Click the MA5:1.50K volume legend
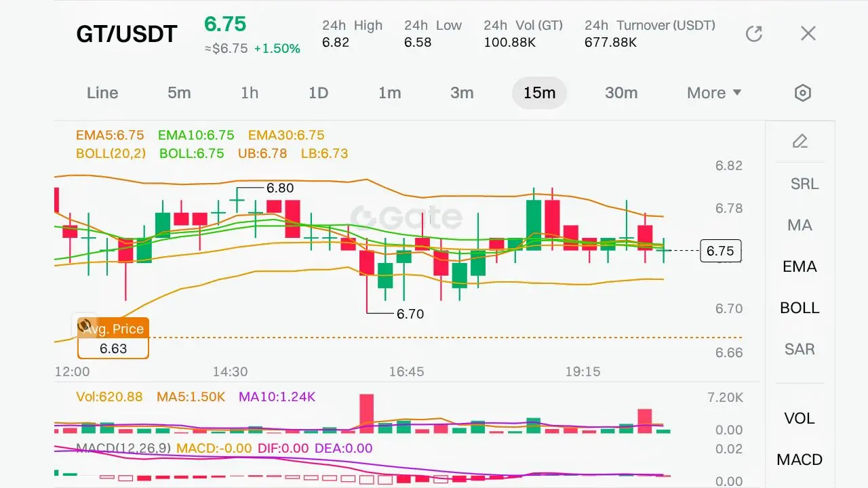 (x=191, y=396)
